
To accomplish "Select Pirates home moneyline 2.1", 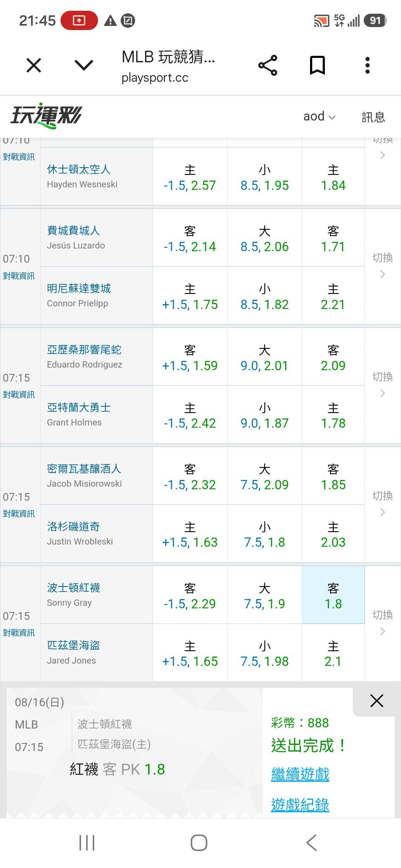I will 333,653.
